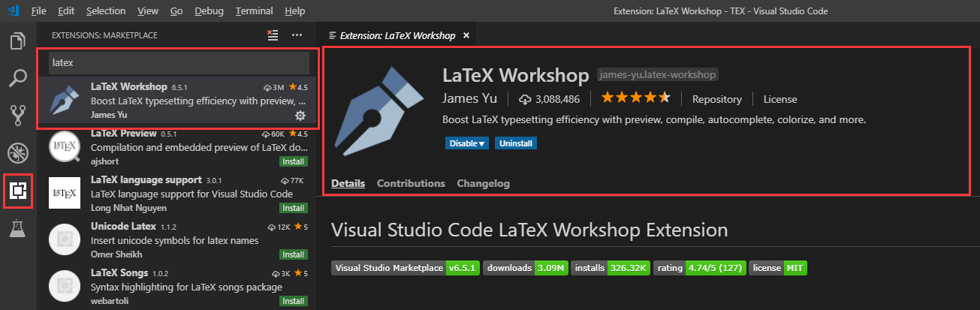Install LaTeX language support extension
Screen dimensions: 980x310
coord(293,208)
